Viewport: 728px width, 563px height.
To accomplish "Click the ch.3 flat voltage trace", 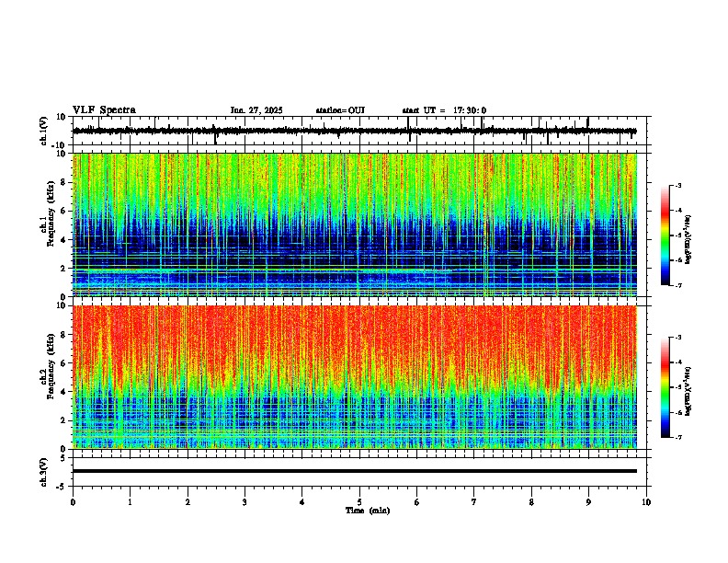I will click(355, 471).
